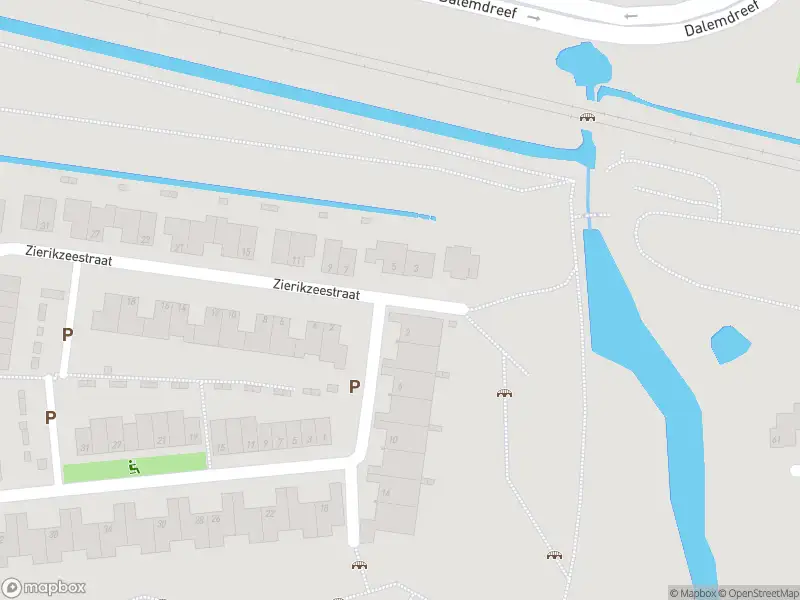Click the bridge icon on the footpath east of building 6
This screenshot has height=600, width=800.
505,393
